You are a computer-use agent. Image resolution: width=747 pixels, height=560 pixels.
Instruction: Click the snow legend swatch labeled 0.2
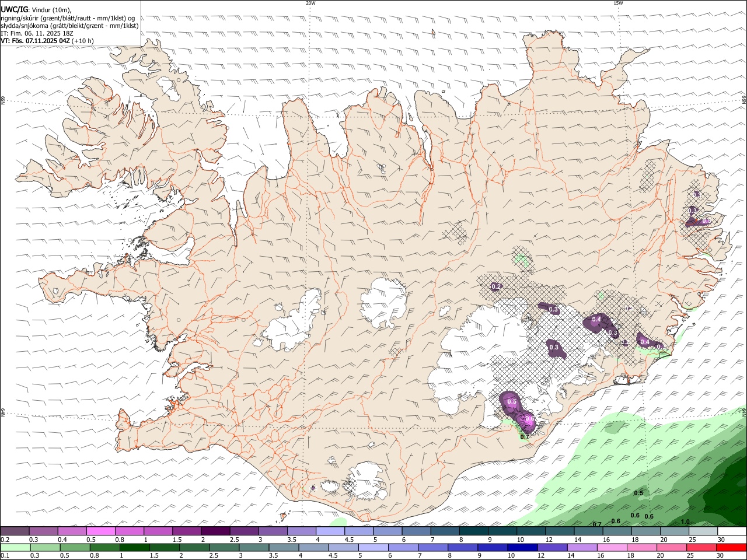(15, 531)
